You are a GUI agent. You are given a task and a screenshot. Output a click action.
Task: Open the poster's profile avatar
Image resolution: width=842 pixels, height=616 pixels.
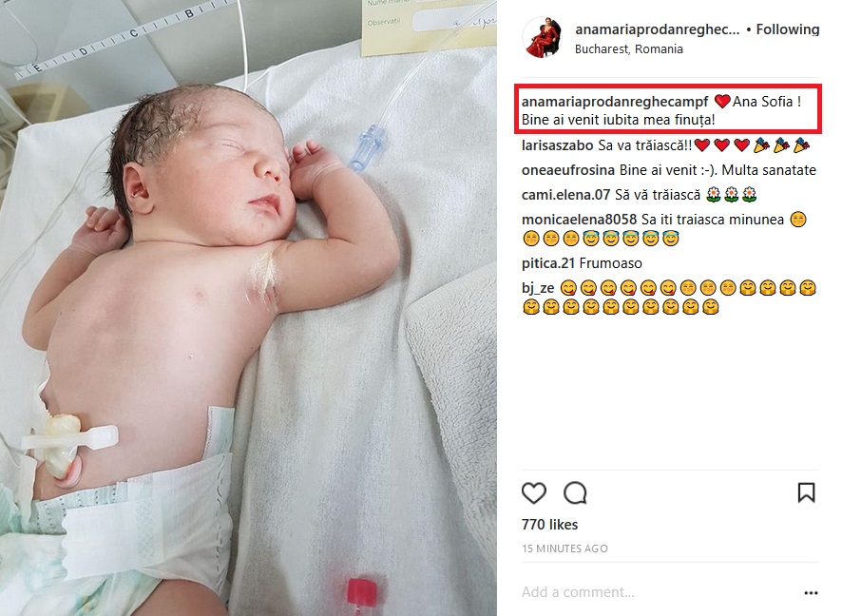click(x=543, y=37)
